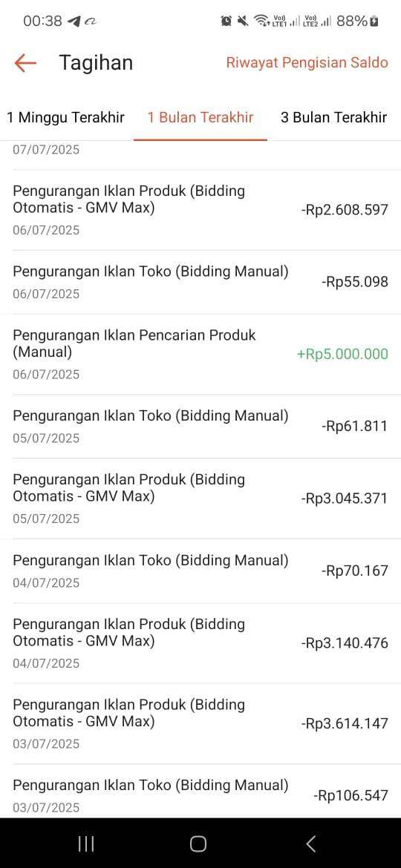Tap muted sound icon in status bar

point(243,21)
